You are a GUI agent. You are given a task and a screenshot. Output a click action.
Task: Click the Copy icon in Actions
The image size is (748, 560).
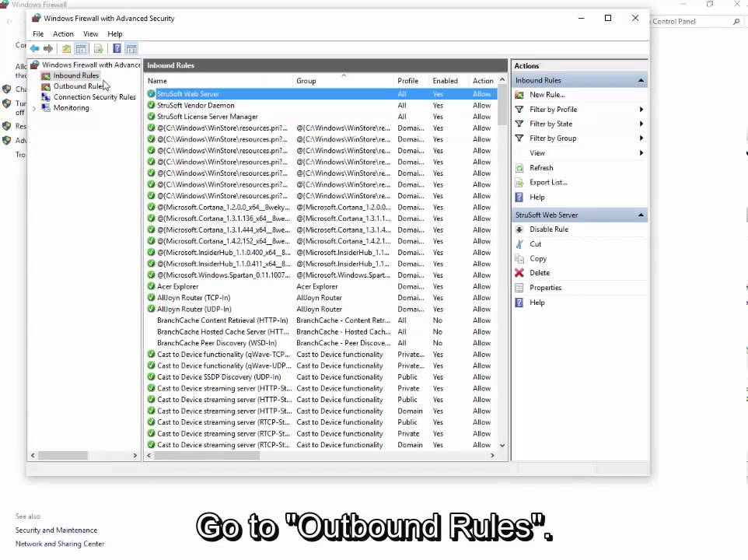point(519,259)
